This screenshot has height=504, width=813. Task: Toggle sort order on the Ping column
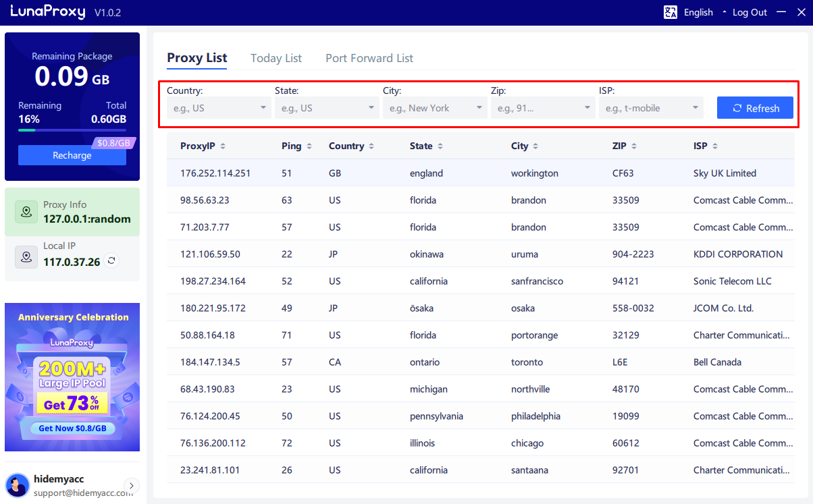point(308,146)
